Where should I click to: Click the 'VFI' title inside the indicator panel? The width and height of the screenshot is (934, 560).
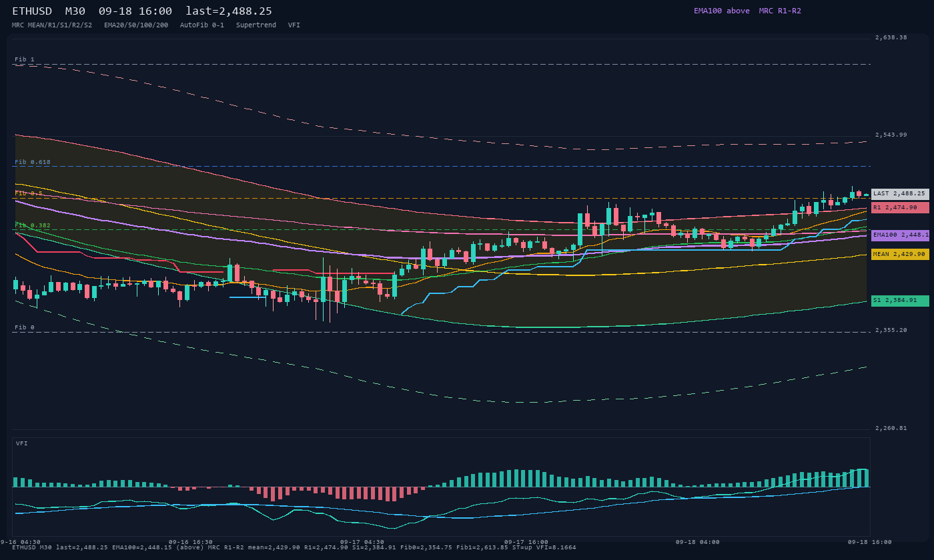pos(22,443)
